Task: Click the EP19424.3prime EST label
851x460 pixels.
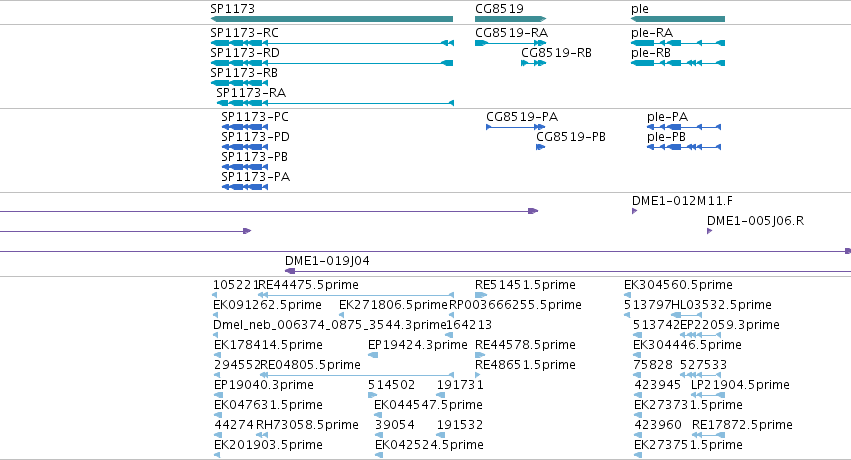Action: click(x=418, y=345)
